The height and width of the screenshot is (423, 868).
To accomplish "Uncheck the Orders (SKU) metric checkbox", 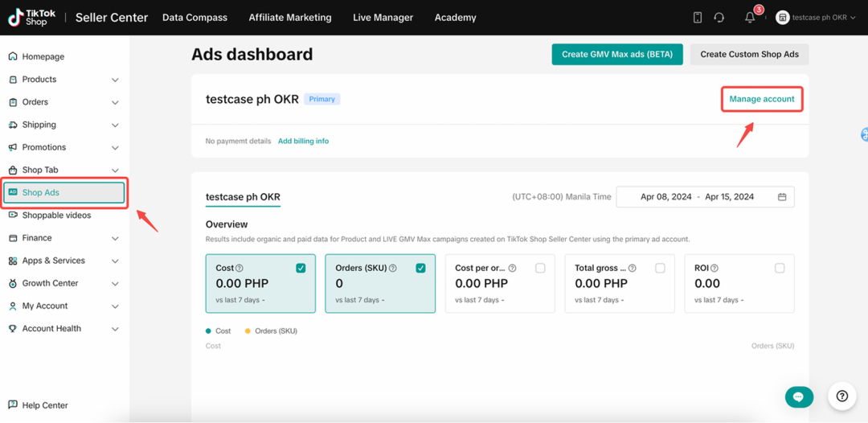I will (x=420, y=268).
